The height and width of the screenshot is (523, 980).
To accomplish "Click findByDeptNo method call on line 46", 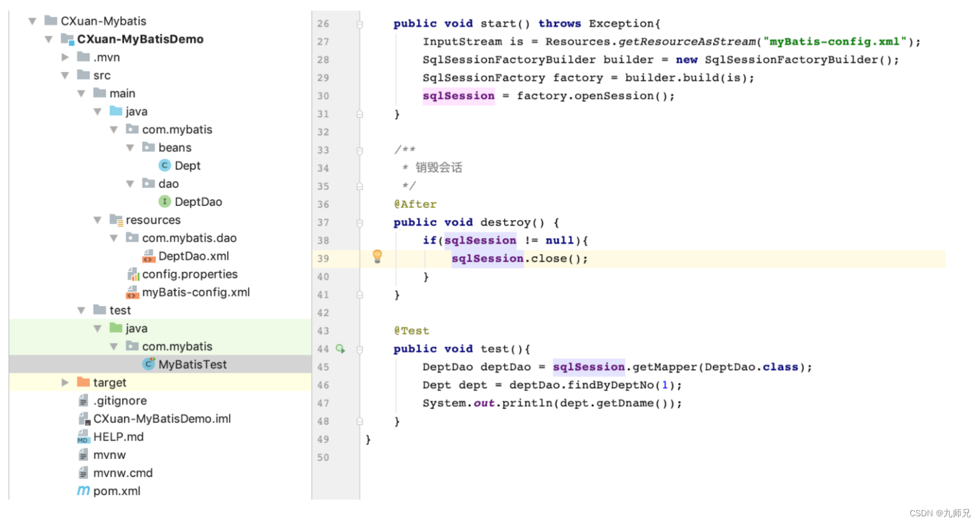I will click(611, 386).
